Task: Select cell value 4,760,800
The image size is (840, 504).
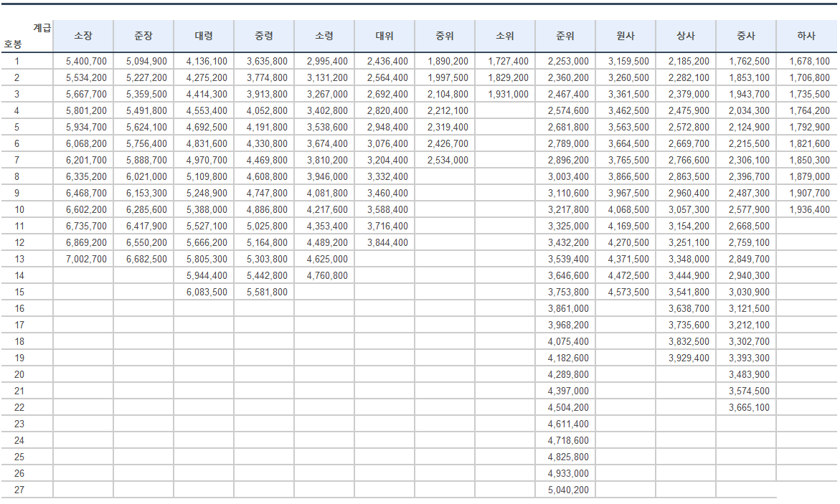Action: [327, 276]
